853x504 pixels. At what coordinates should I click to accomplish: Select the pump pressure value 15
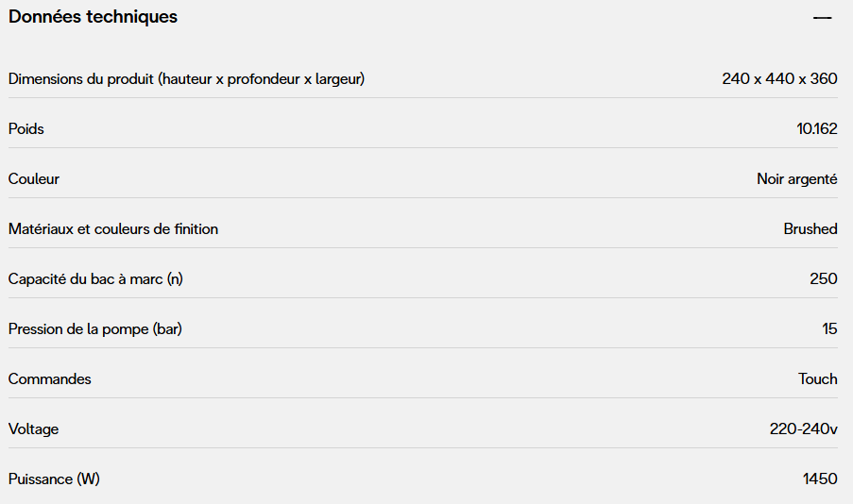[829, 329]
